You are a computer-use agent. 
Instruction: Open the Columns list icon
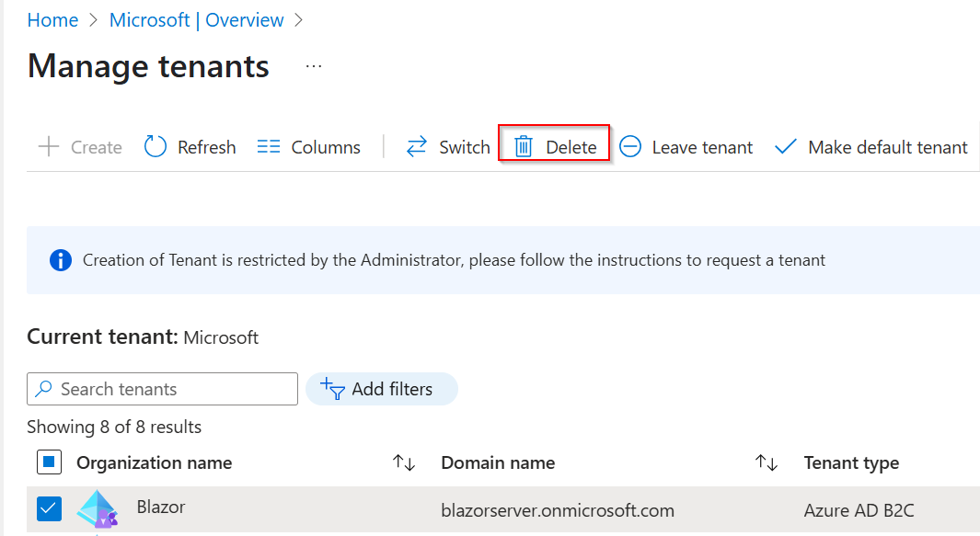pyautogui.click(x=268, y=147)
